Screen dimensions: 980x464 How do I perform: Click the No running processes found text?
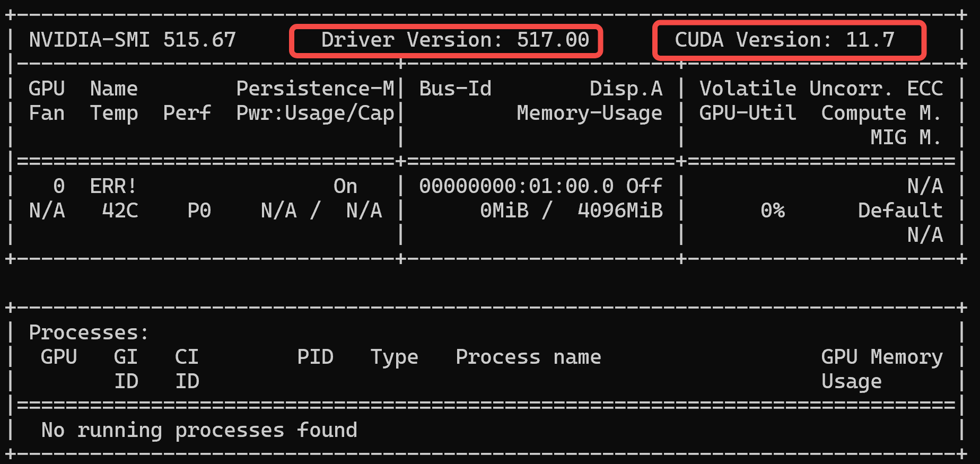[x=199, y=431]
